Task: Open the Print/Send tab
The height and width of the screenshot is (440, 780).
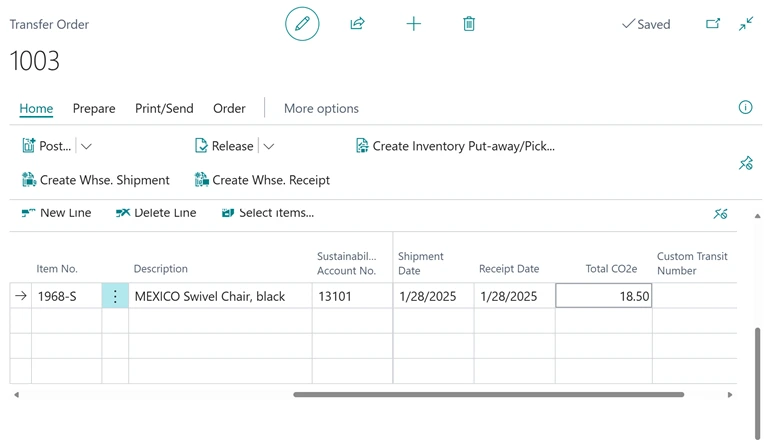Action: click(164, 108)
